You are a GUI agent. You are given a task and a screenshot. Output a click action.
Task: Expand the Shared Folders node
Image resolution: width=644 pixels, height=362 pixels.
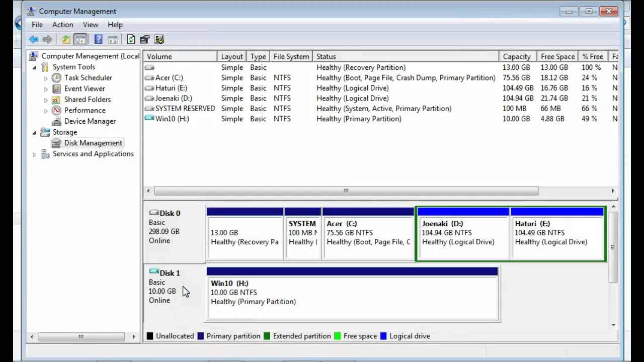point(46,100)
